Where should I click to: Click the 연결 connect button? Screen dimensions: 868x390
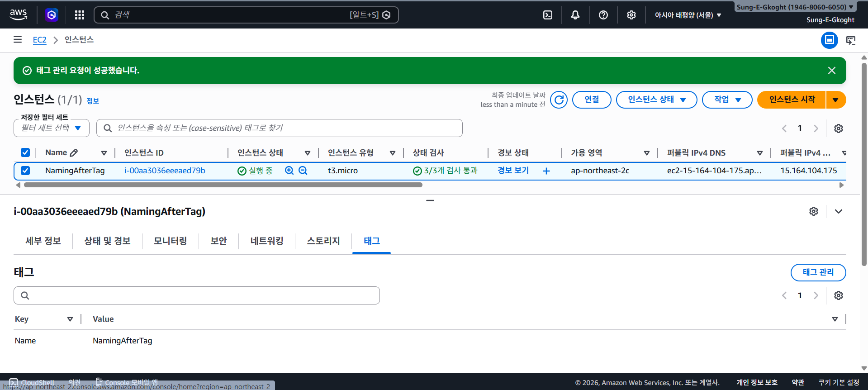[x=592, y=100]
